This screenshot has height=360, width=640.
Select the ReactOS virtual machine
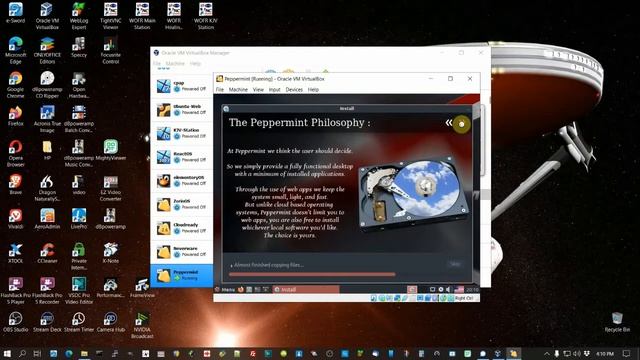(182, 157)
